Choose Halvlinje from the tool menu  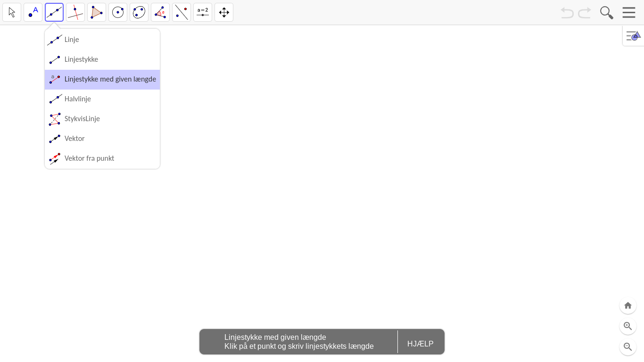102,99
